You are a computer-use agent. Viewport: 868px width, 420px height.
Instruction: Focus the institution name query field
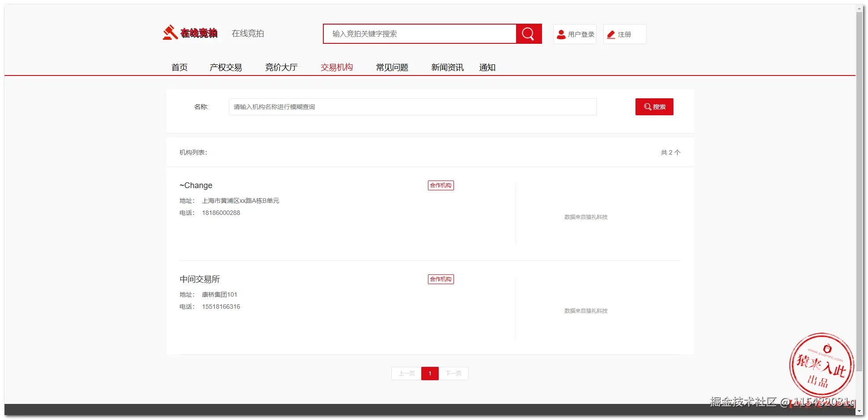point(413,107)
